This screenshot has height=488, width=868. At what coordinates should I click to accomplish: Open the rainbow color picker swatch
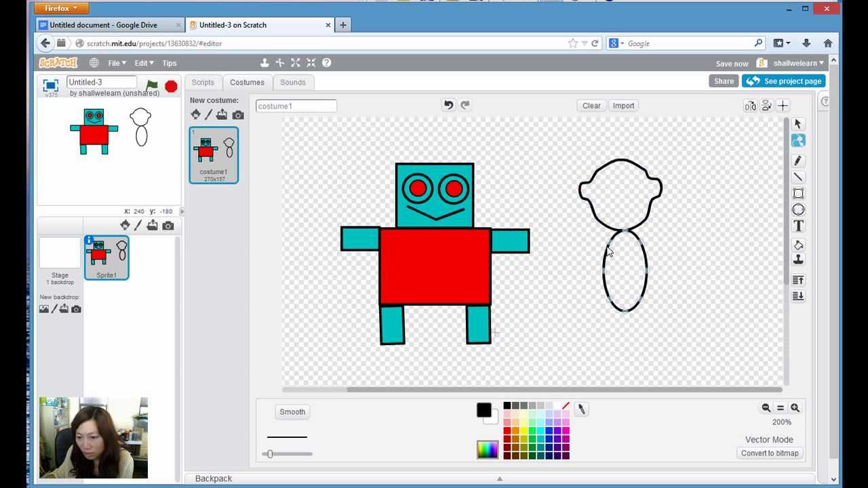pos(488,449)
